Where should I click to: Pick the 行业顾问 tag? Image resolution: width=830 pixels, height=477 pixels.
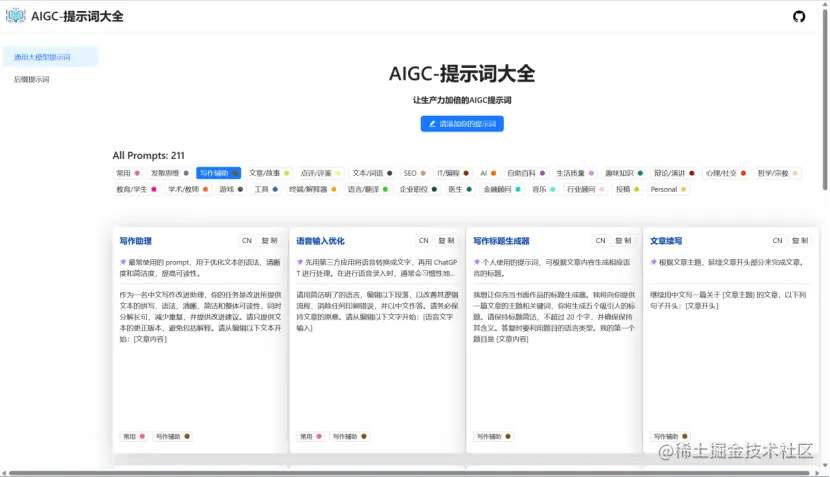click(585, 189)
